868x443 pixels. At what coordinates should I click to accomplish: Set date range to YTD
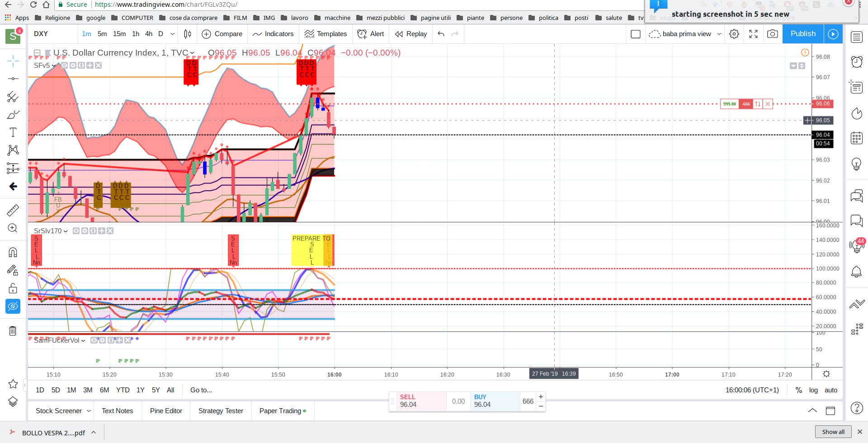123,390
